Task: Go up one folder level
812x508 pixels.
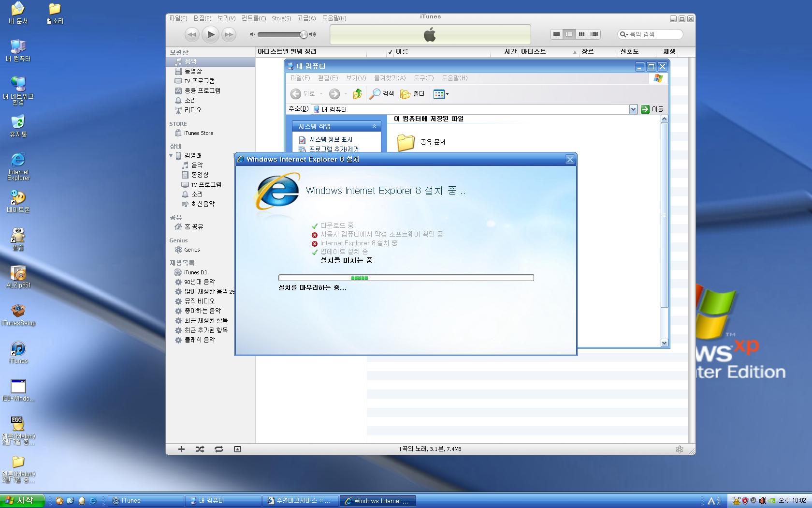Action: pos(358,94)
